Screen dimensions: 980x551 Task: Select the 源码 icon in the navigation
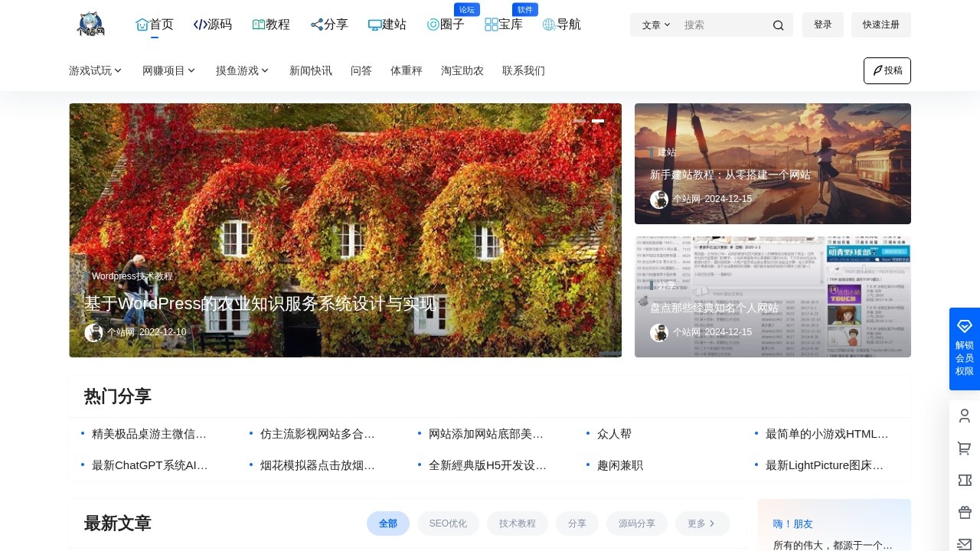200,24
